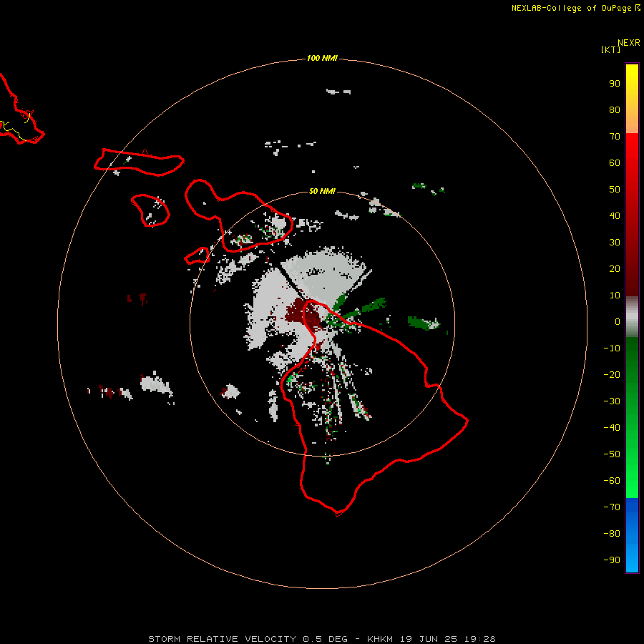Click the 100 NMI range ring label

[x=322, y=59]
